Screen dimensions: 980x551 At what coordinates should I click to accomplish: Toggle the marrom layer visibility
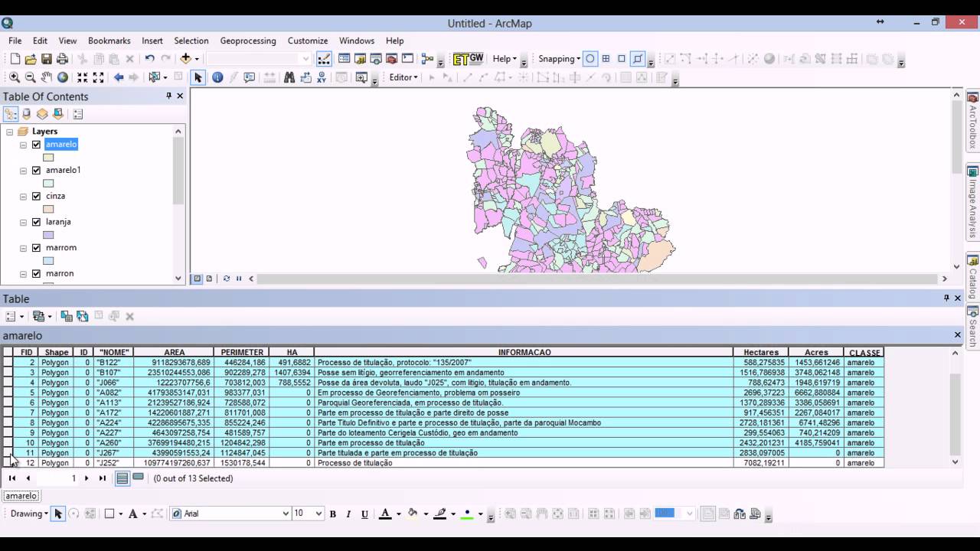[36, 248]
